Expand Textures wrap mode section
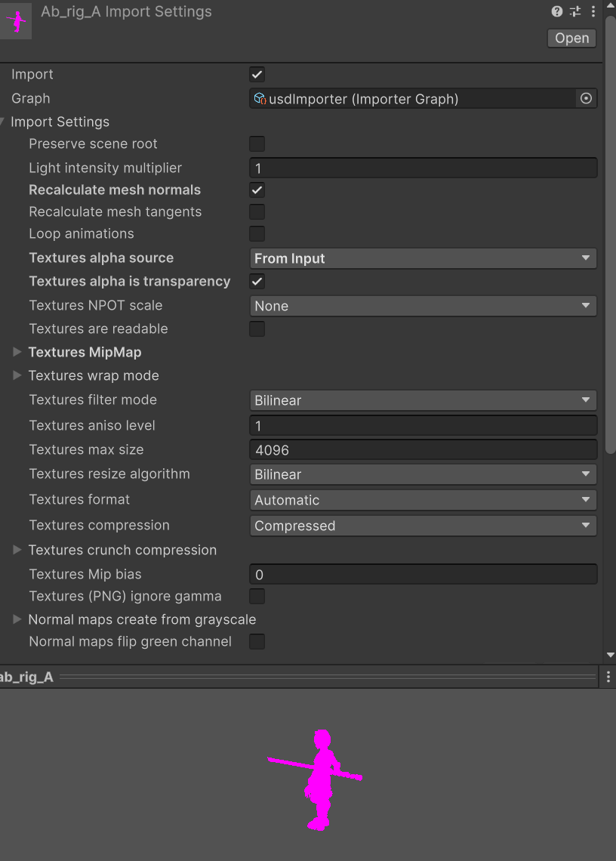The width and height of the screenshot is (616, 861). coord(17,375)
